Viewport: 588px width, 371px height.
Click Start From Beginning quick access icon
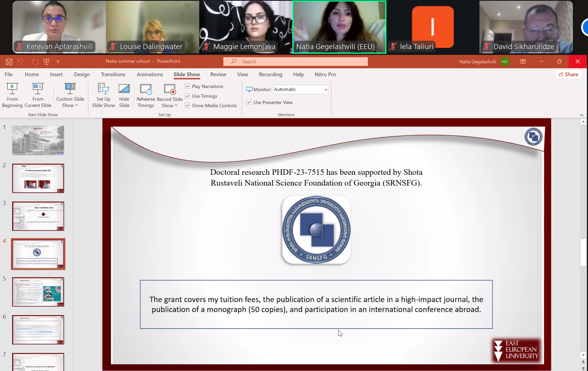[x=46, y=62]
